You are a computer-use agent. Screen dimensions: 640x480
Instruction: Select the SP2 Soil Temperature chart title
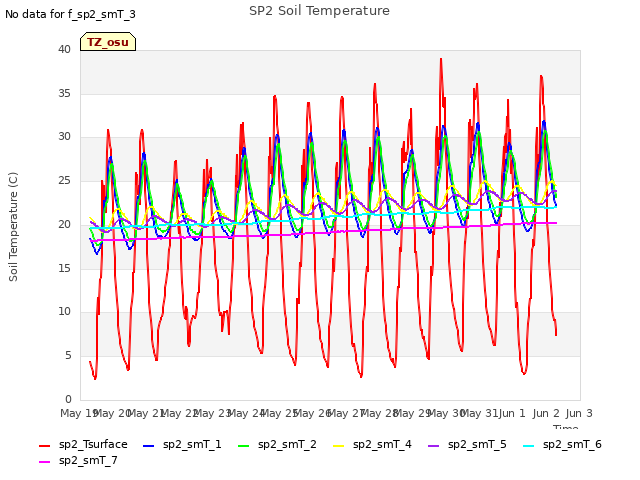pos(319,11)
